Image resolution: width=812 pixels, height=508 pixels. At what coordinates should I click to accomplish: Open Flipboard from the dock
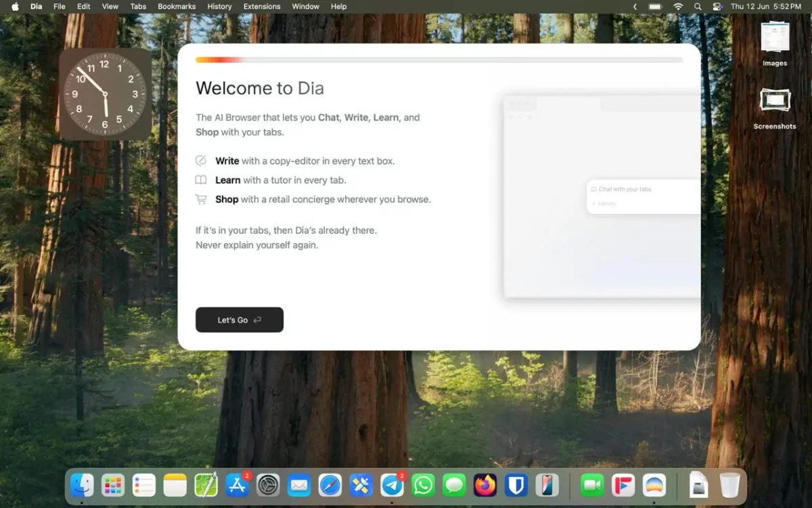(x=623, y=485)
